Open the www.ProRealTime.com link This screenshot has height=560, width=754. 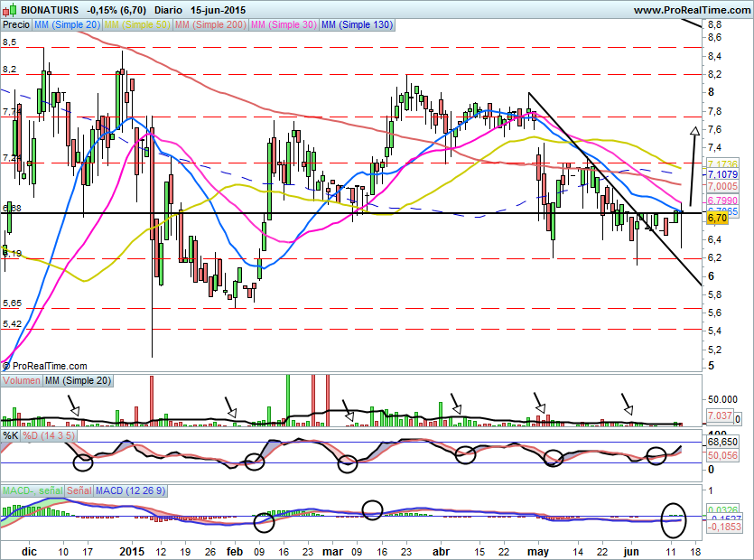[692, 10]
